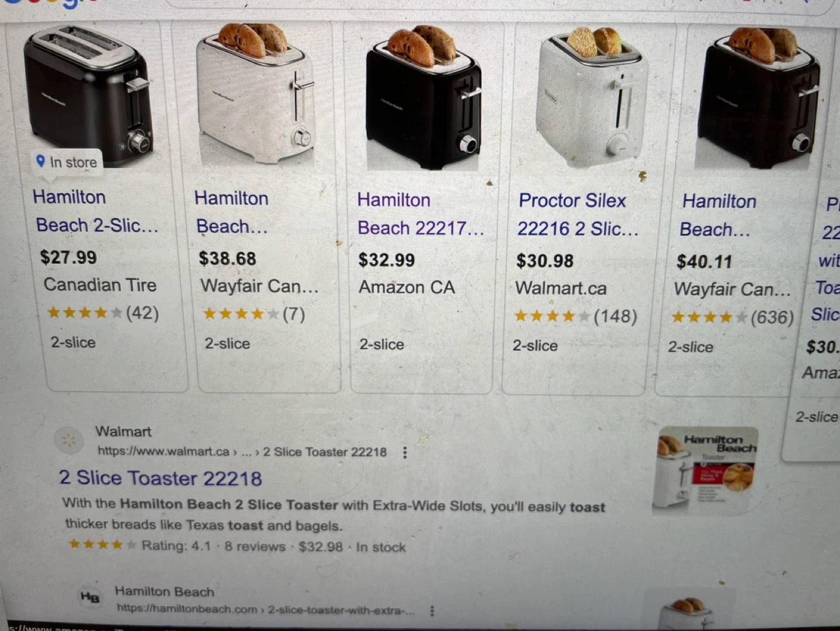Screen dimensions: 840x631
Task: Click the Hamilton Beach box thumbnail beside Walmart result
Action: click(x=706, y=470)
